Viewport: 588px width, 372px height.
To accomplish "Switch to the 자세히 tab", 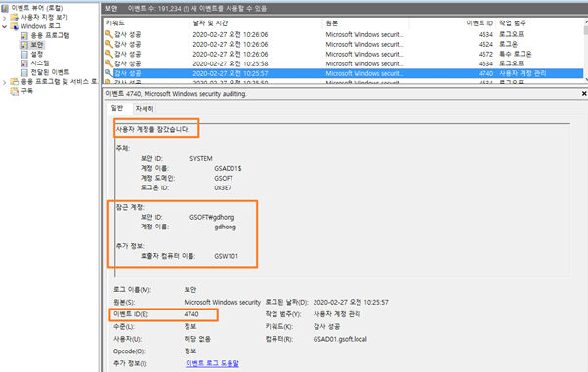I will (145, 108).
